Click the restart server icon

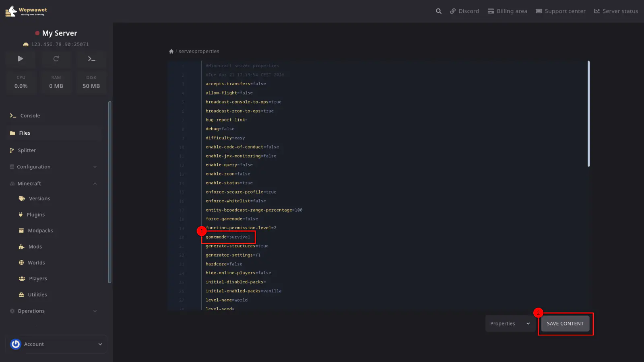[56, 59]
